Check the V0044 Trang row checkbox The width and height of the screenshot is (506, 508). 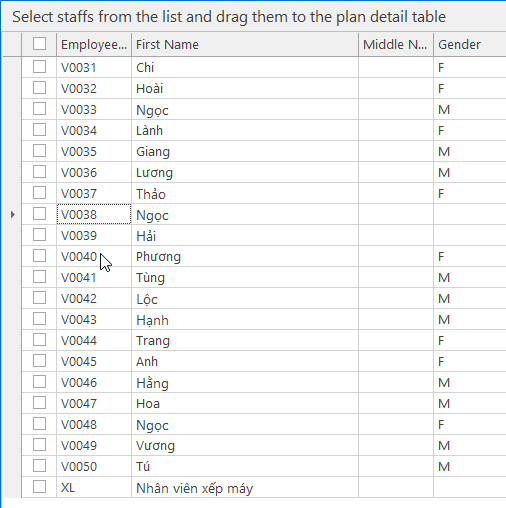point(39,340)
